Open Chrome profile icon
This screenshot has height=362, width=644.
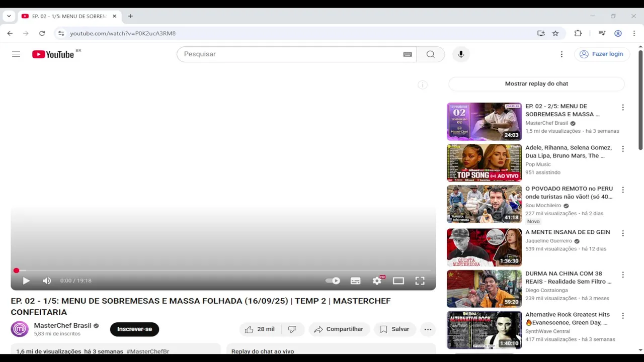(x=618, y=33)
